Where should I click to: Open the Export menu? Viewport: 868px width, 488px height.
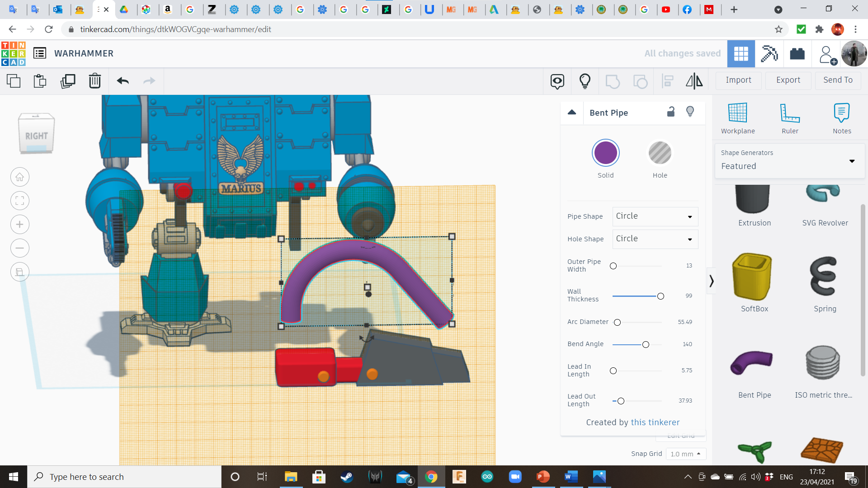pos(788,80)
